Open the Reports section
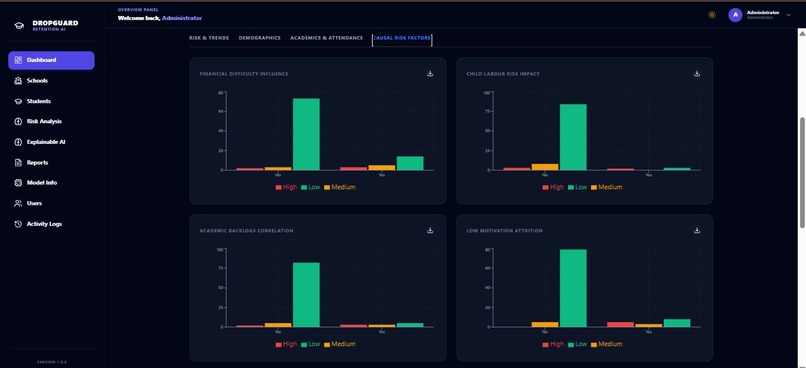The width and height of the screenshot is (806, 368). [51, 162]
